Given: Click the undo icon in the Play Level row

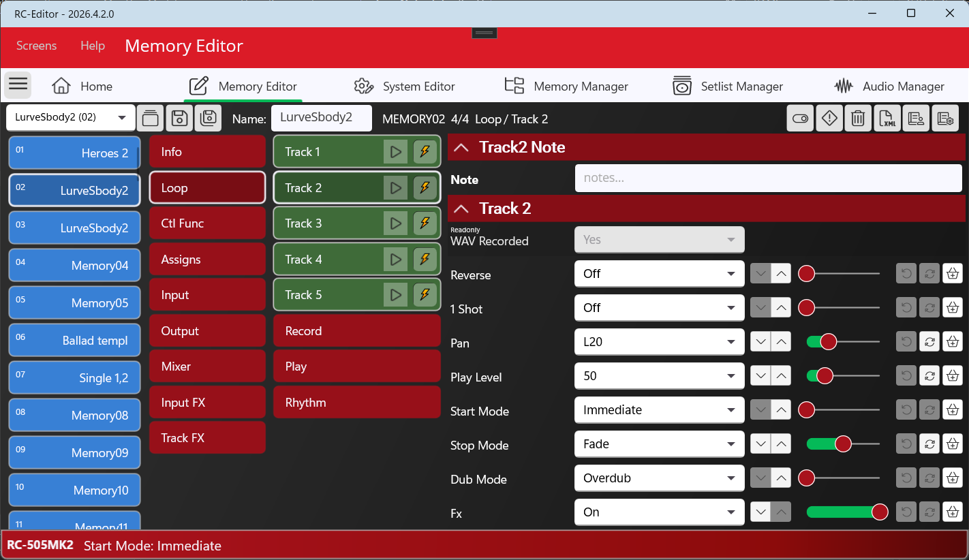Looking at the screenshot, I should 906,376.
